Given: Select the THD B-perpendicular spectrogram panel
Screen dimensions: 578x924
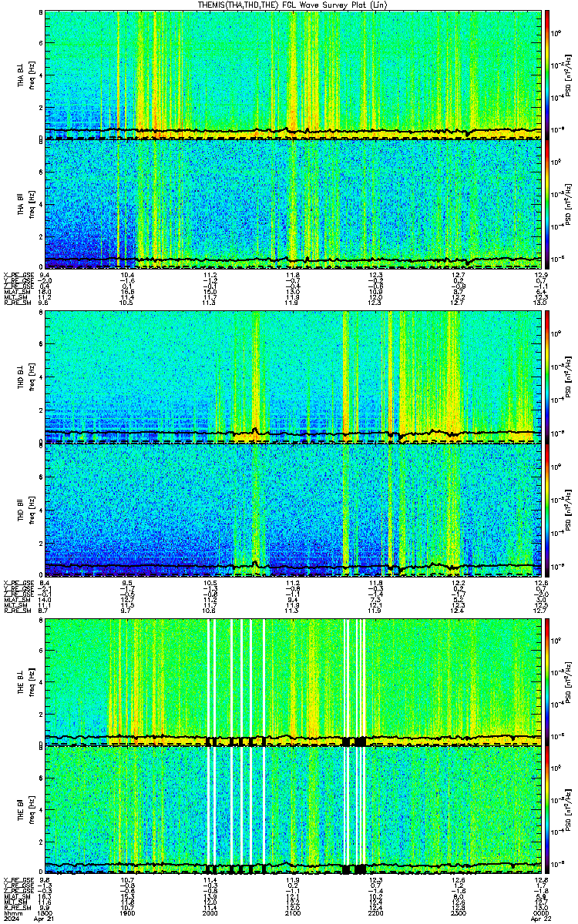Looking at the screenshot, I should click(x=293, y=377).
